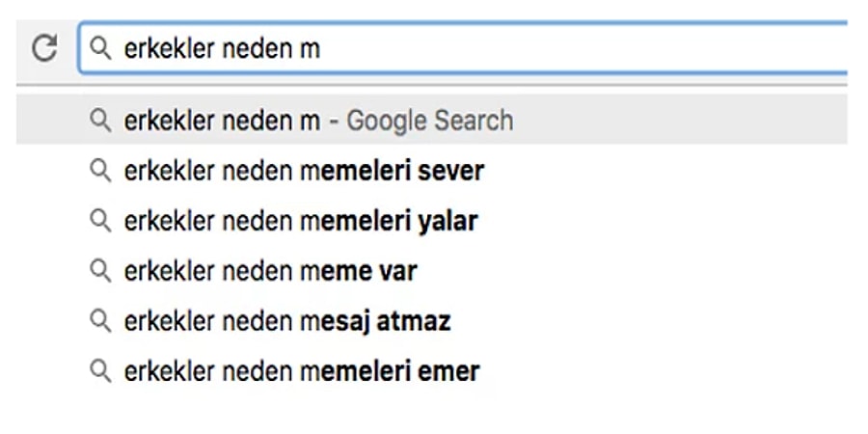Choose the highlighted "erkekler neden m" top suggestion

click(222, 121)
